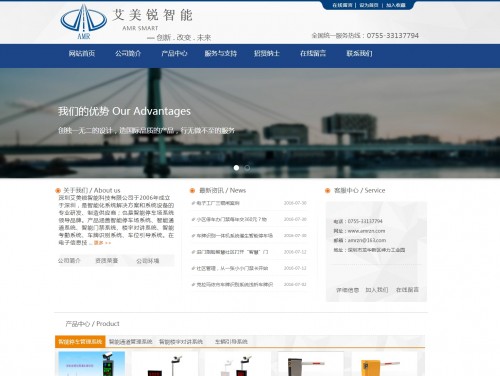Switch to the 智能楼宇对讲系统 product tab
The height and width of the screenshot is (376, 500).
[181, 342]
